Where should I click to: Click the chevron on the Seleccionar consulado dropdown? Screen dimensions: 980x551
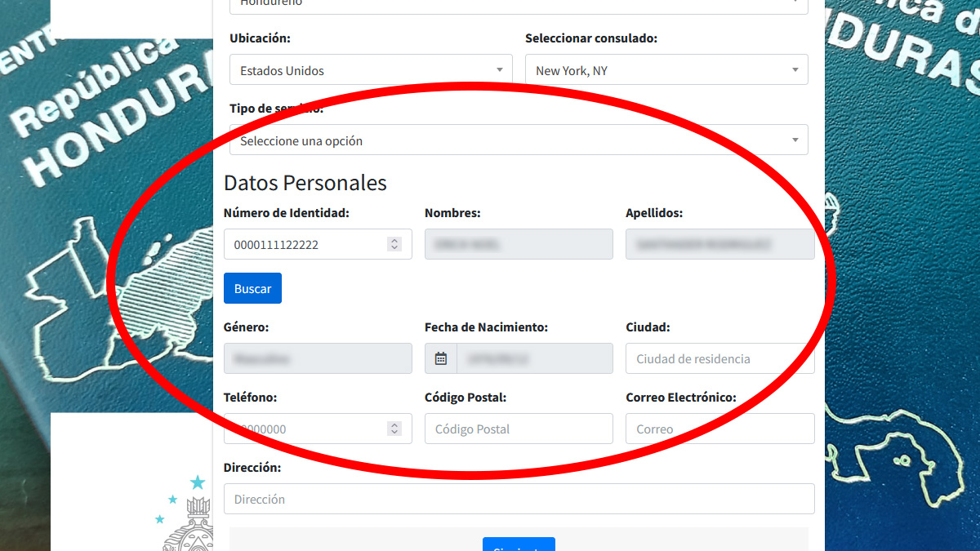pos(795,69)
